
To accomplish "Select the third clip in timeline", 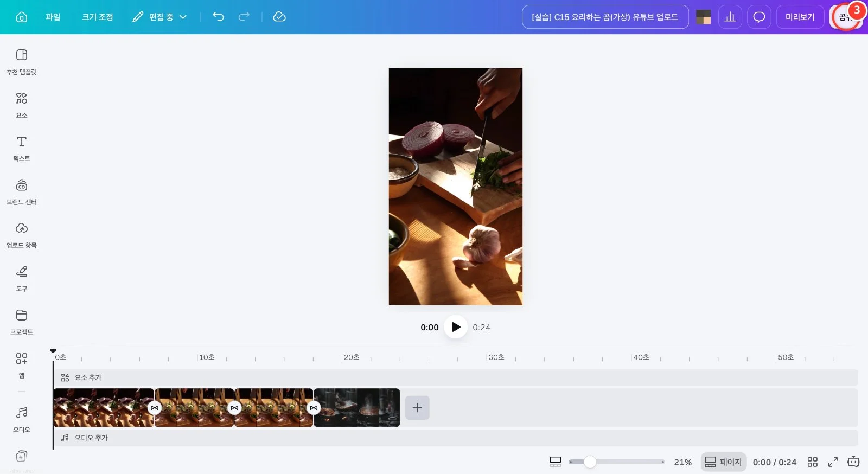I will click(x=274, y=408).
